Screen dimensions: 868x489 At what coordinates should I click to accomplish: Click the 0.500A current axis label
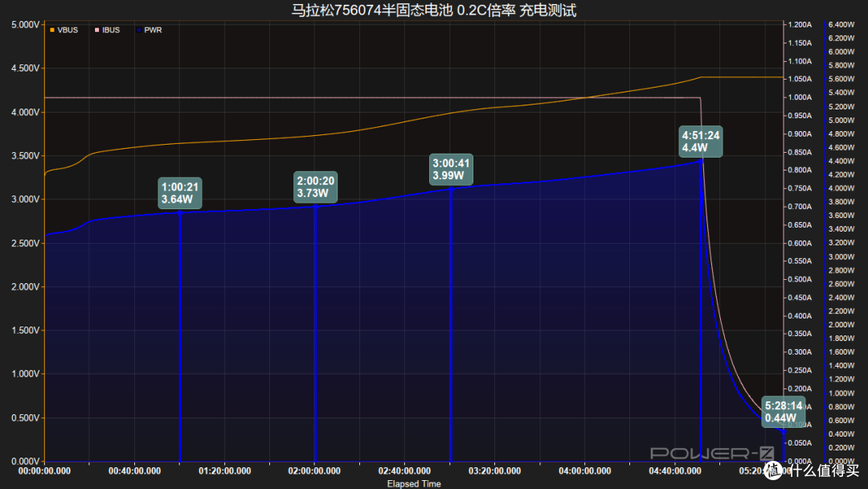[800, 279]
